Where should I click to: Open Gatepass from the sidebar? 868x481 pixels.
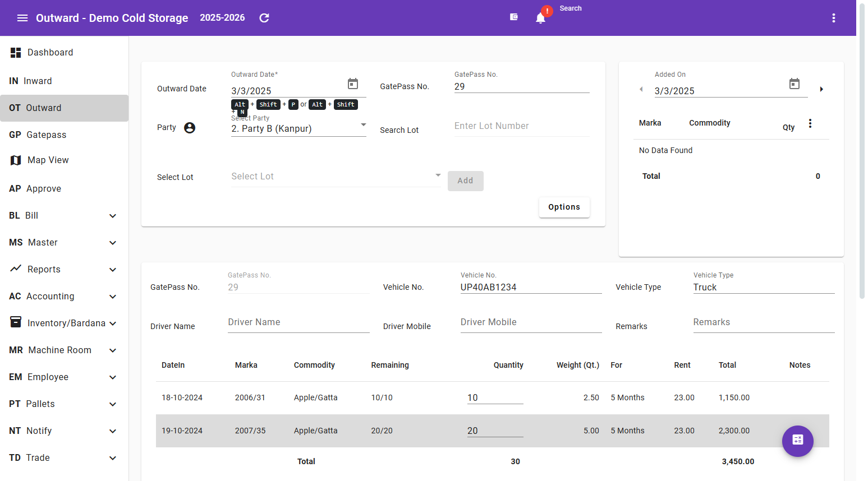46,135
